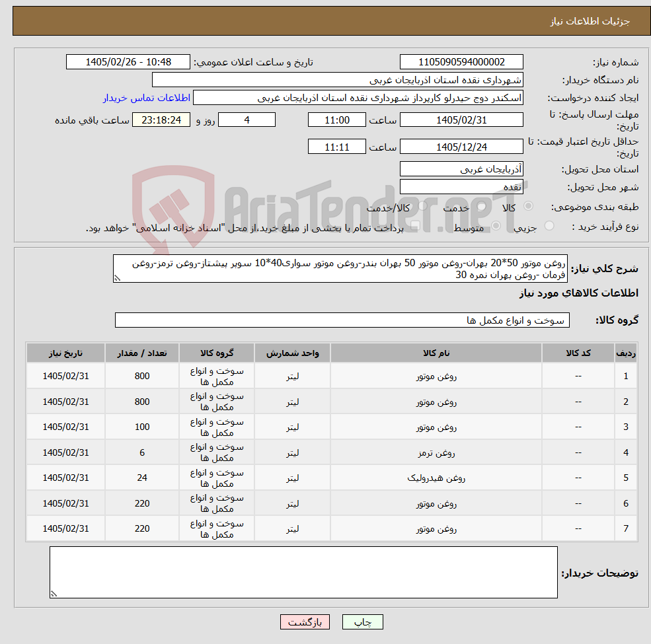This screenshot has width=651, height=644.
Task: Click the اطلاعات کالاهای مورد نیاز section heading
Action: pos(578,293)
